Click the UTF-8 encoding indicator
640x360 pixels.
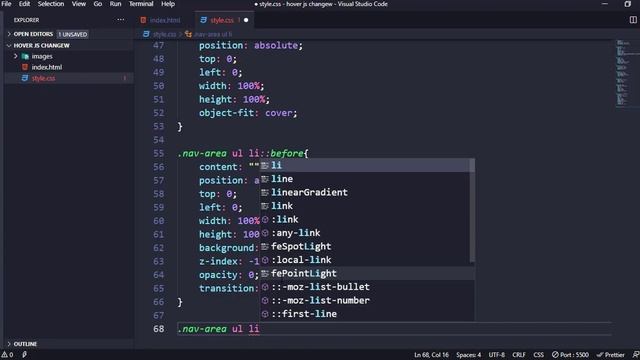[496, 355]
